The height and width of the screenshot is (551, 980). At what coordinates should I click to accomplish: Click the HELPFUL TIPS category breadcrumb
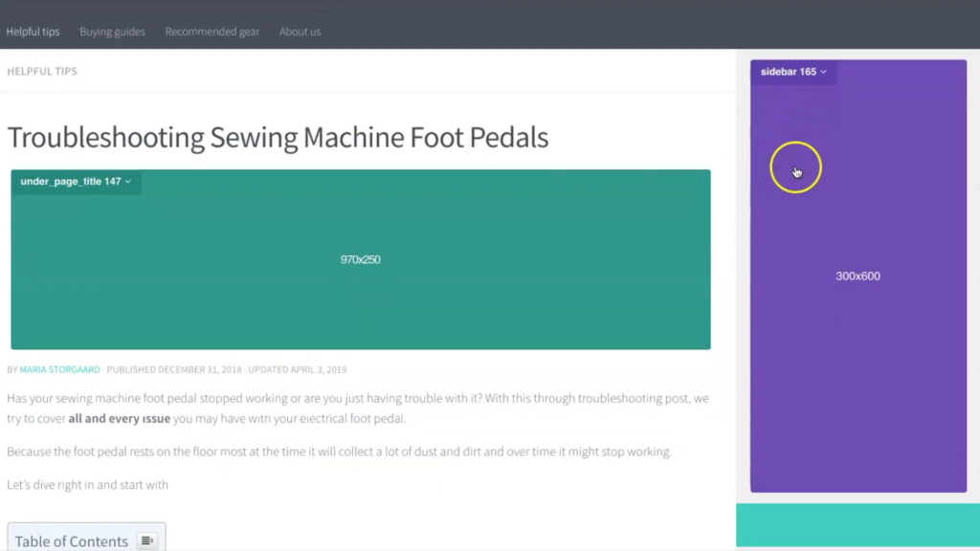coord(42,71)
